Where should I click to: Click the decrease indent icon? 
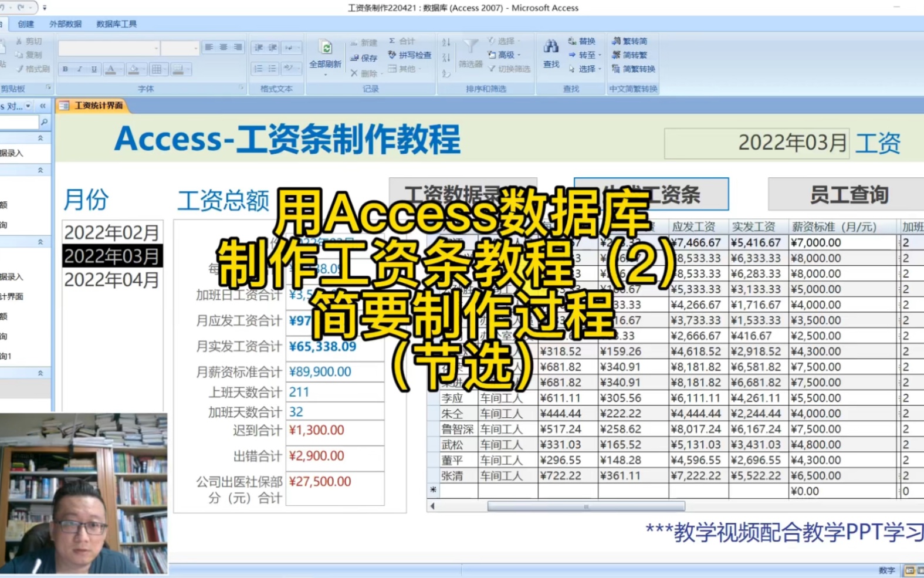coord(259,48)
